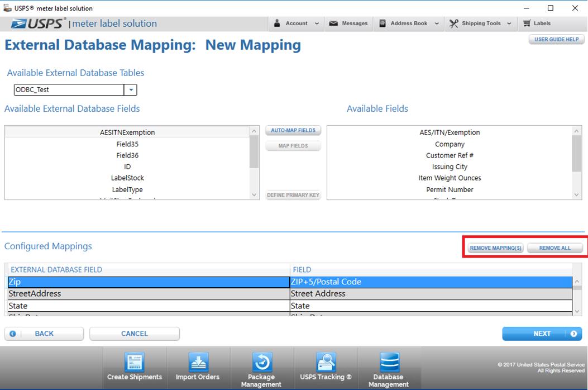
Task: Click EXTERNAL DATABASE FIELD column header
Action: point(149,269)
